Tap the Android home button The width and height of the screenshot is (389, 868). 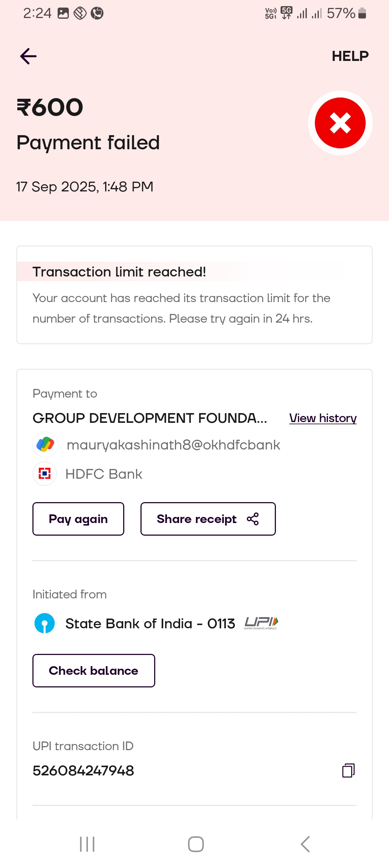(x=196, y=844)
